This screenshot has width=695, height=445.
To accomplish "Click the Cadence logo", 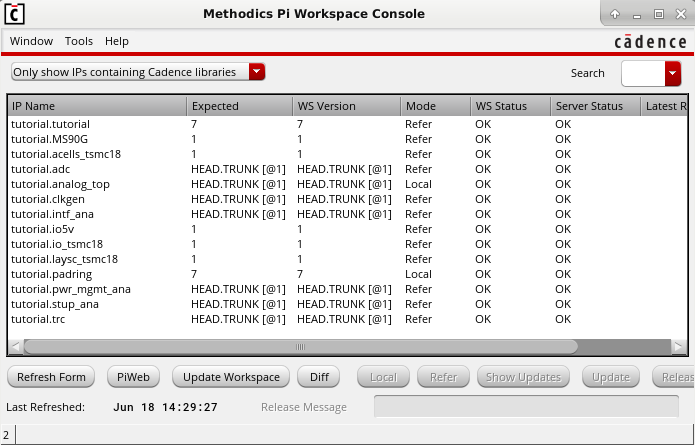I will [x=650, y=41].
